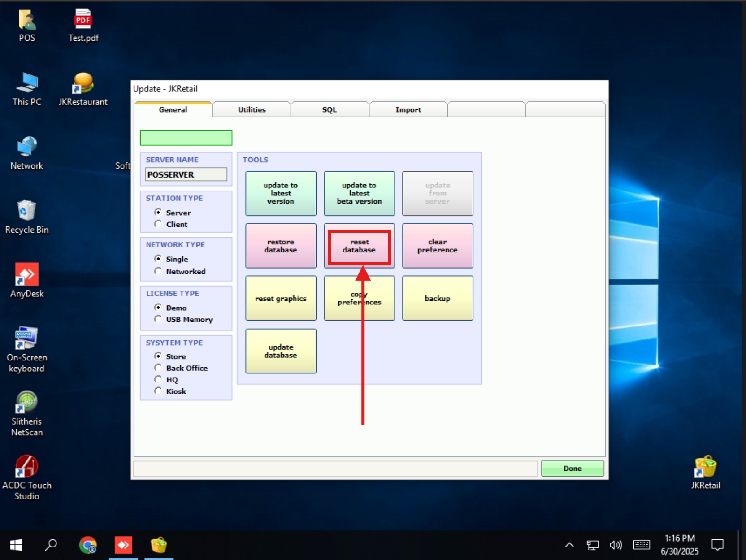Open network status tray icon

click(593, 545)
